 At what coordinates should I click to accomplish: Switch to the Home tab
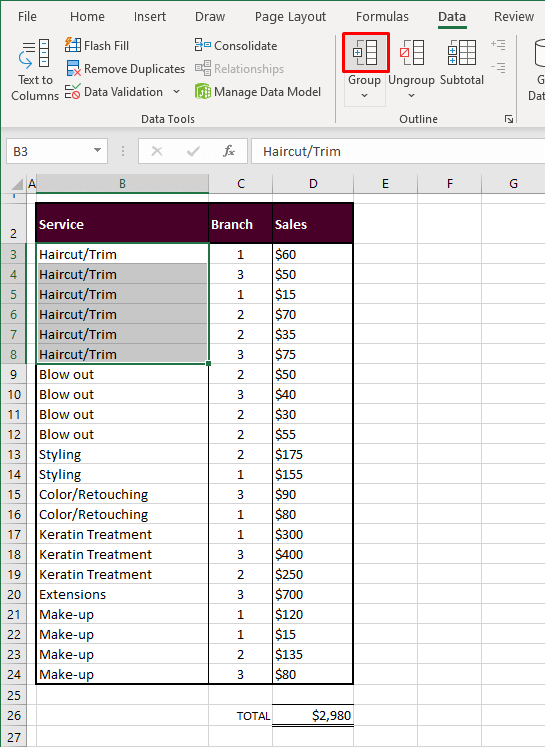[87, 17]
